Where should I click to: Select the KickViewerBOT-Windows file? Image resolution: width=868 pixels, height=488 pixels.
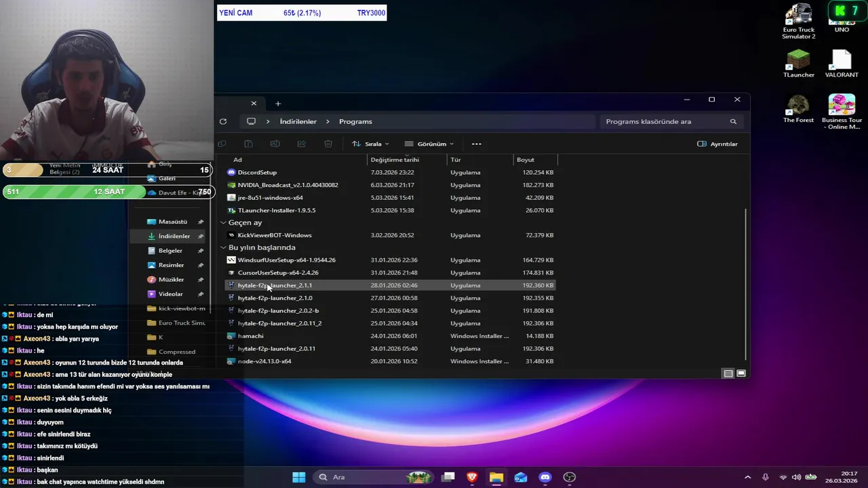click(390, 235)
